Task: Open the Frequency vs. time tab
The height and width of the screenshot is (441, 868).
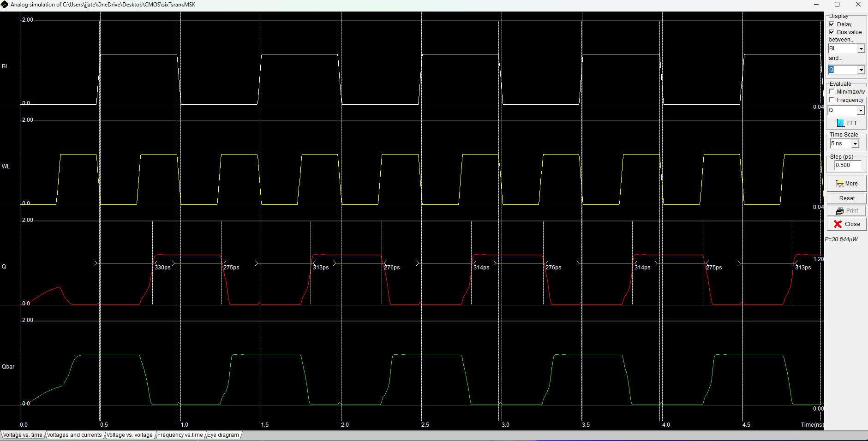Action: [x=180, y=435]
